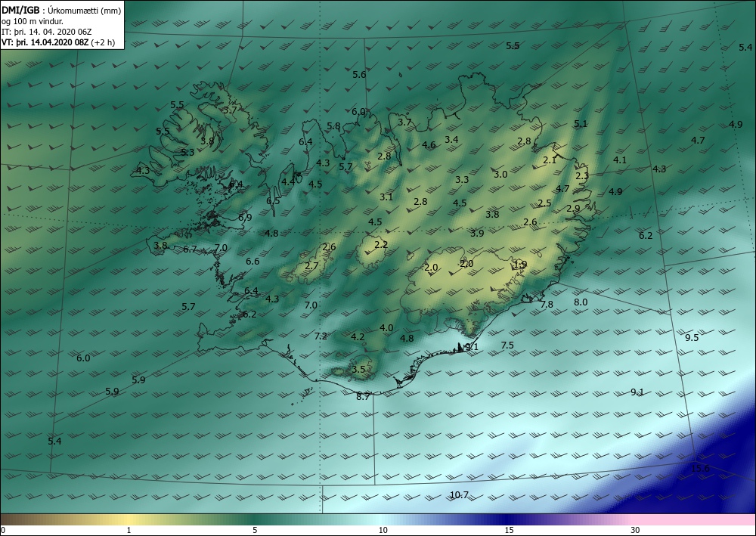Click the map value '7.2'
Image resolution: width=756 pixels, height=536 pixels.
[x=321, y=336]
